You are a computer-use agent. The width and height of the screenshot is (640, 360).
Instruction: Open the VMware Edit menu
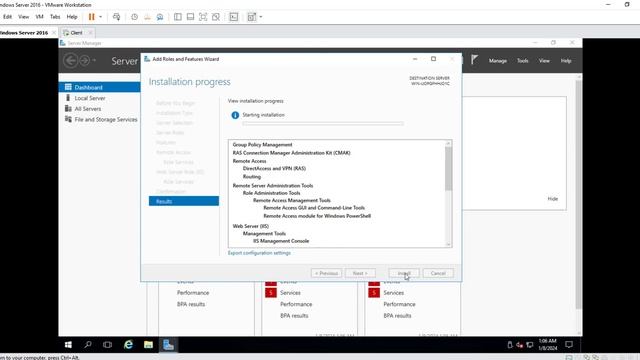[7, 17]
